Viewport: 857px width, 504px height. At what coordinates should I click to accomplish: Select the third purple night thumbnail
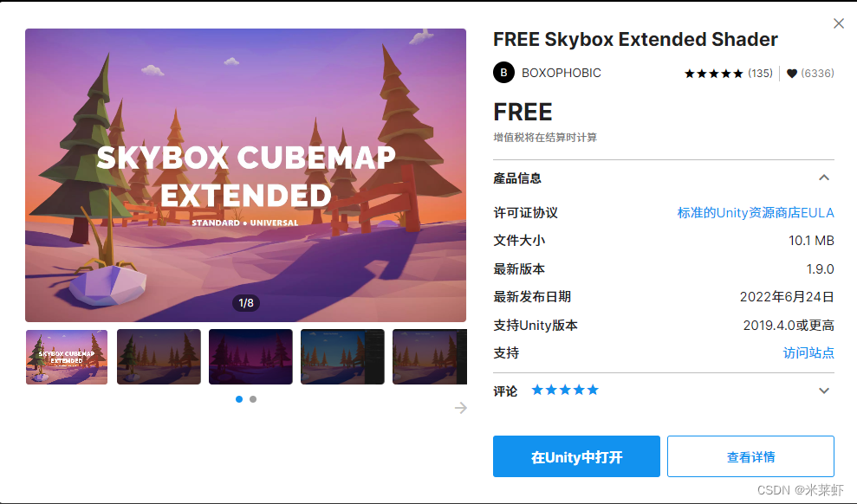(x=250, y=357)
